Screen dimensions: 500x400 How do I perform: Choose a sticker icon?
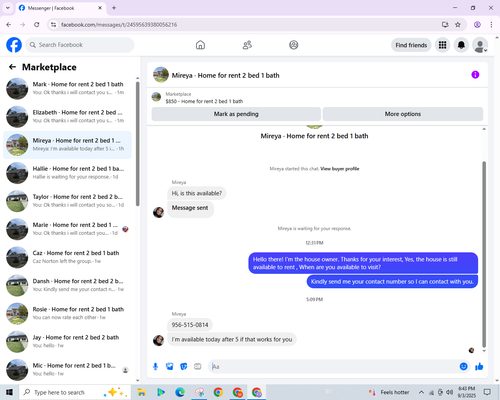click(184, 367)
